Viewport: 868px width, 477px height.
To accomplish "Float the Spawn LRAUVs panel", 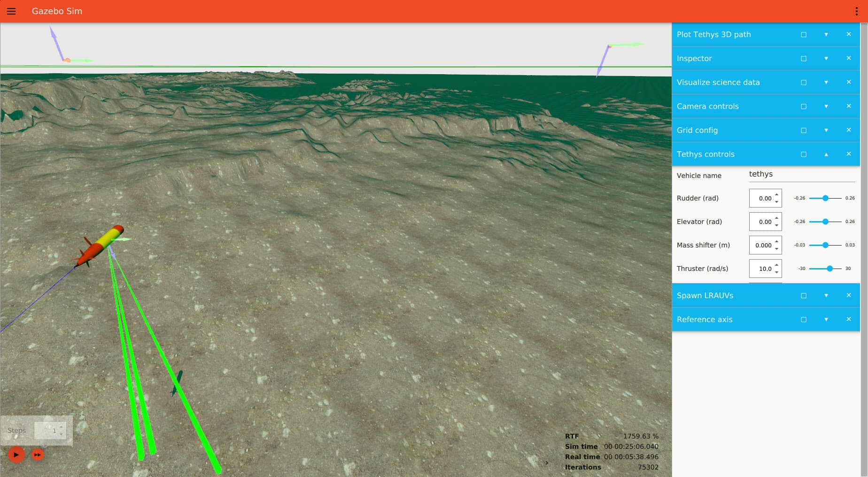I will click(x=804, y=295).
